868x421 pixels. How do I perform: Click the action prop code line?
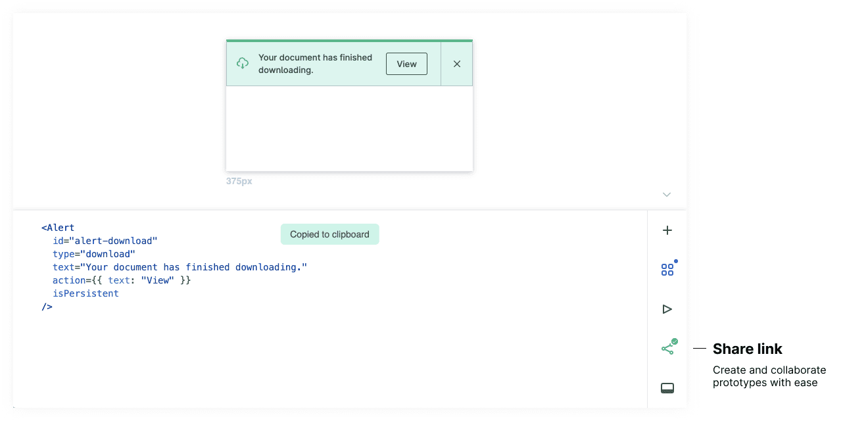pos(122,280)
